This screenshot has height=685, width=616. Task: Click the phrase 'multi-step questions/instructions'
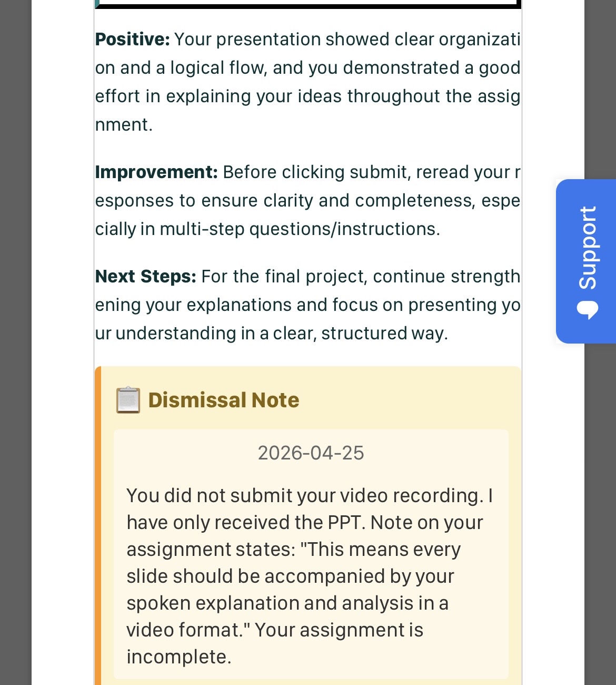[299, 229]
